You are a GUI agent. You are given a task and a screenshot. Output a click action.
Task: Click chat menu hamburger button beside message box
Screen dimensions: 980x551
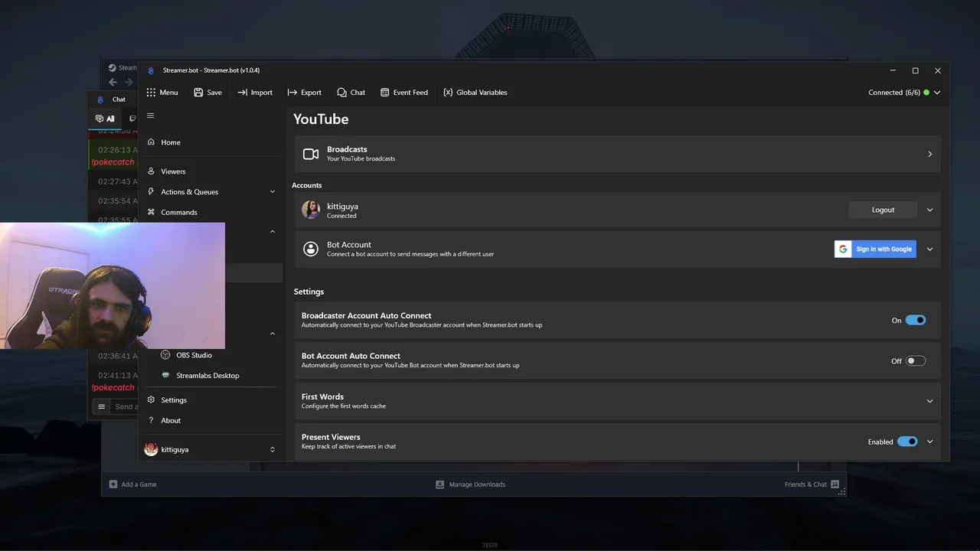click(101, 406)
